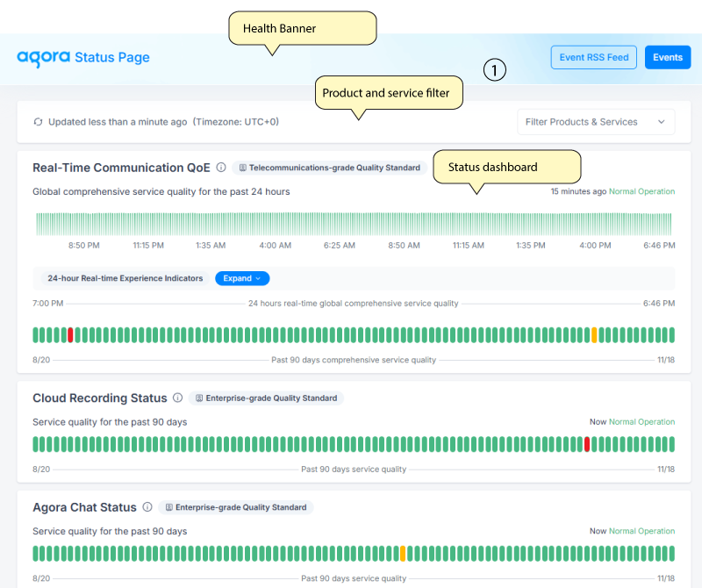
Task: Click the Agora logo in the header
Action: pyautogui.click(x=43, y=58)
